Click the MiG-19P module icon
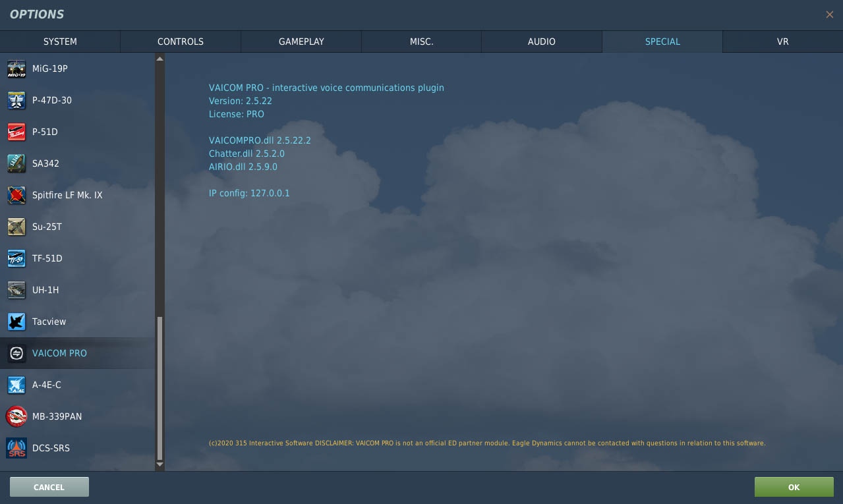The image size is (843, 504). coord(16,69)
